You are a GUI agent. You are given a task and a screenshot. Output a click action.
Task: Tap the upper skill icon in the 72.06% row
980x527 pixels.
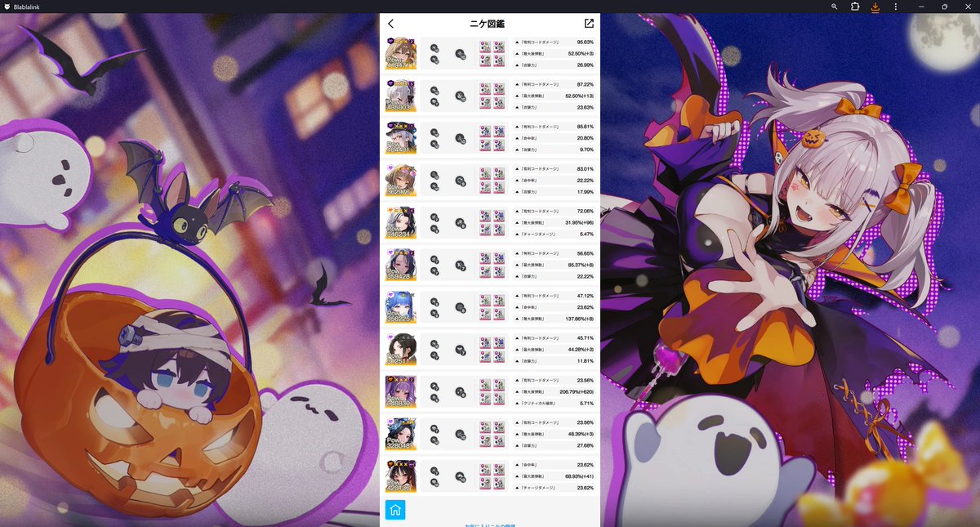coord(434,217)
